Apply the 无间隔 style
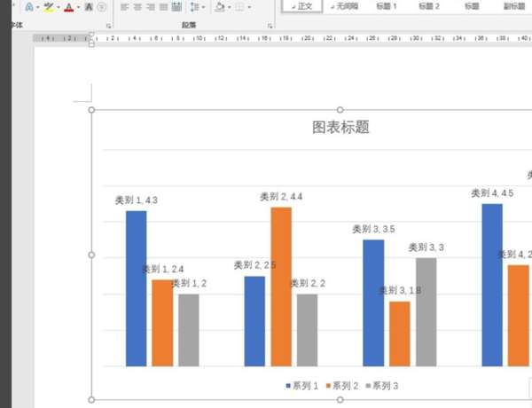The height and width of the screenshot is (408, 532). coord(344,6)
